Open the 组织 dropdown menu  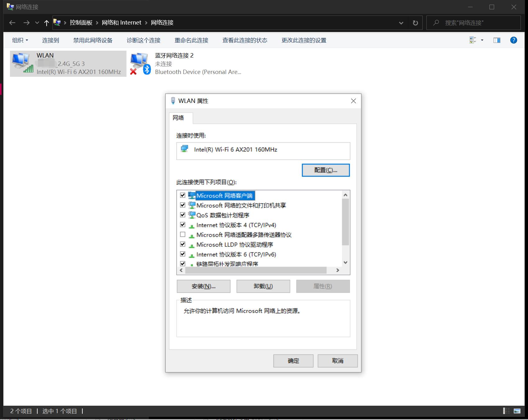click(x=20, y=40)
